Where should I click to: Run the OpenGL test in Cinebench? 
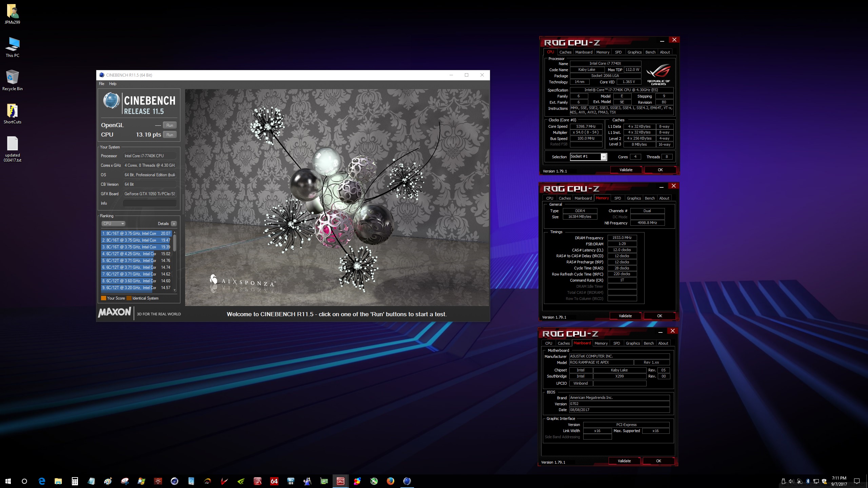pos(170,125)
